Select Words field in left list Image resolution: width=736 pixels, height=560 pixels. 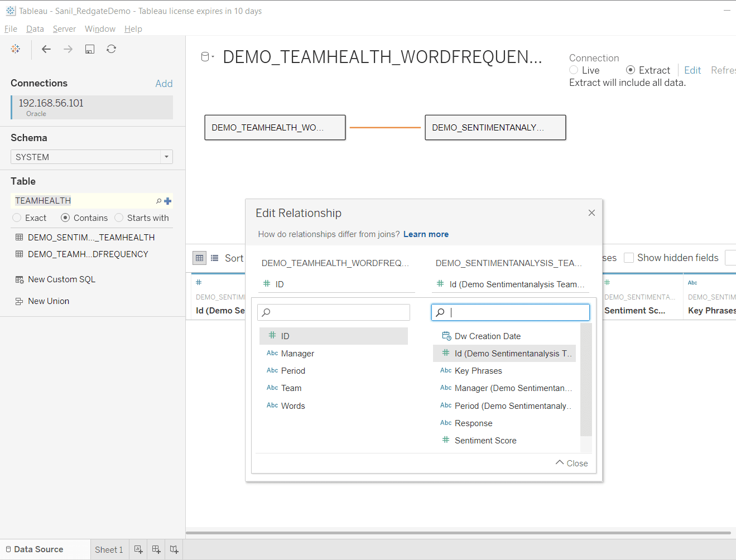[334, 406]
